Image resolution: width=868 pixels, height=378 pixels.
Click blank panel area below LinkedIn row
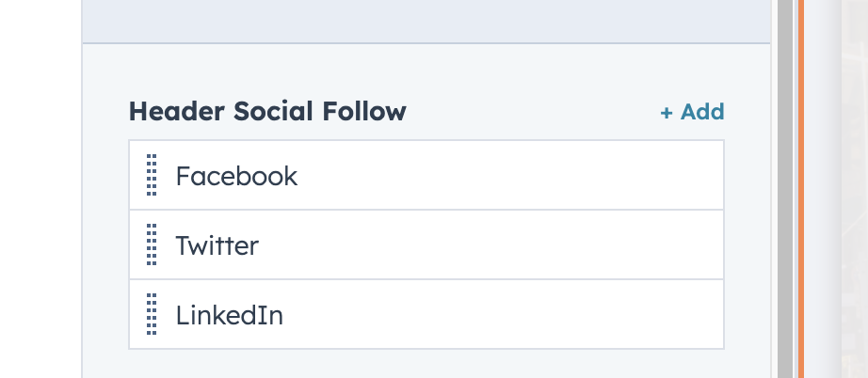coord(426,364)
